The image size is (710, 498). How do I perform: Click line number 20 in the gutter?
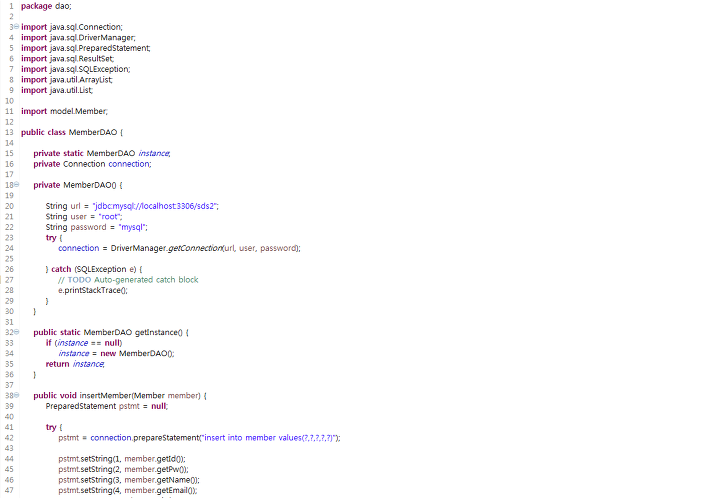(9, 206)
